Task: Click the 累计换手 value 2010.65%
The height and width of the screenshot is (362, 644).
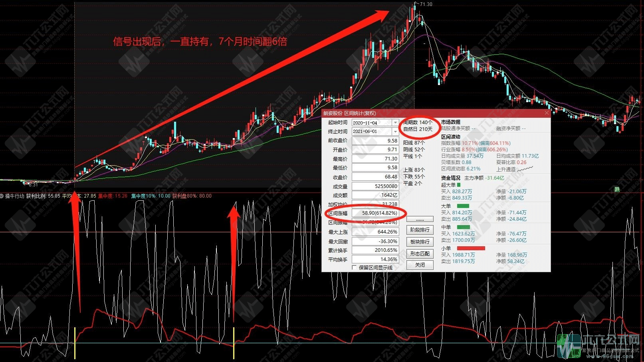Action: [375, 251]
